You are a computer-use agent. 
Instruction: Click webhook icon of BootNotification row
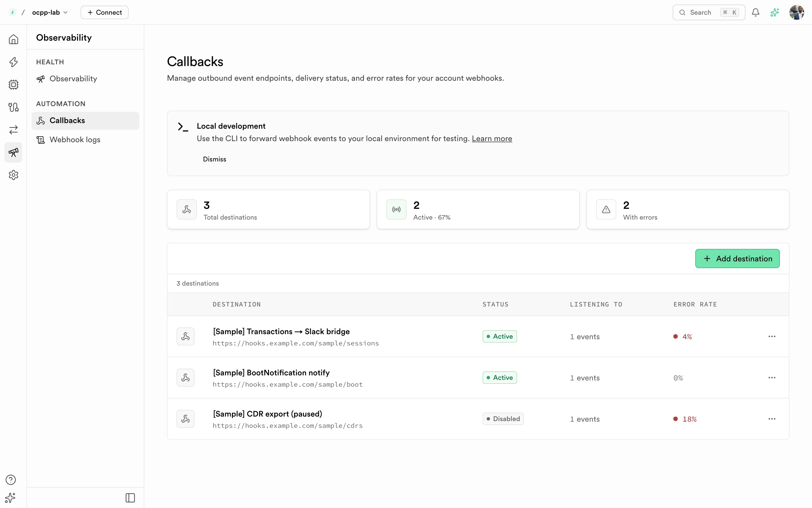coord(186,378)
